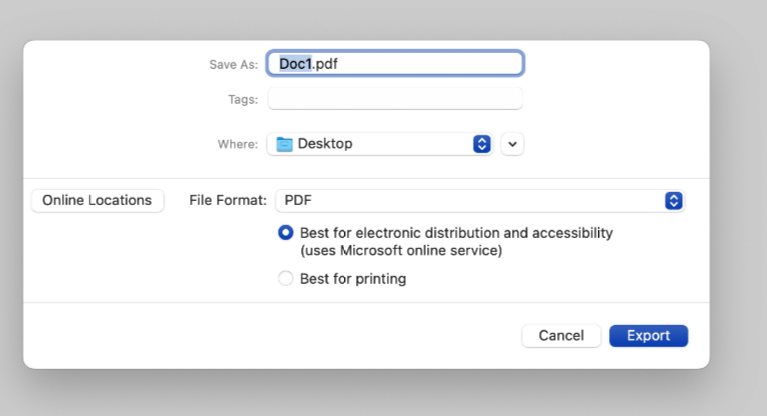767x416 pixels.
Task: Click the Tags input field
Action: coord(395,99)
